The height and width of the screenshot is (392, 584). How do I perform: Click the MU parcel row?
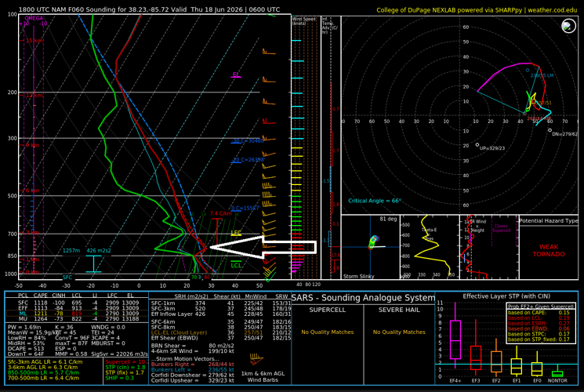point(78,319)
